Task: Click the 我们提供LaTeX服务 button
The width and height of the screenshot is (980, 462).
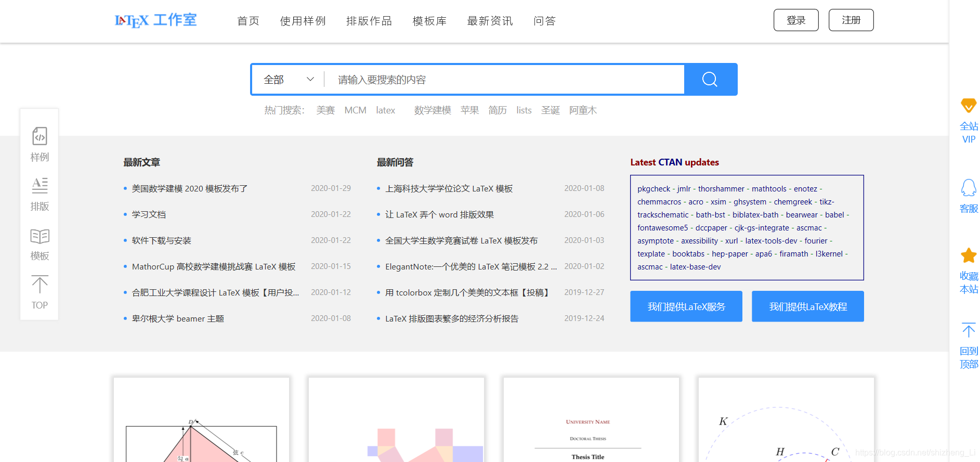Action: [686, 306]
